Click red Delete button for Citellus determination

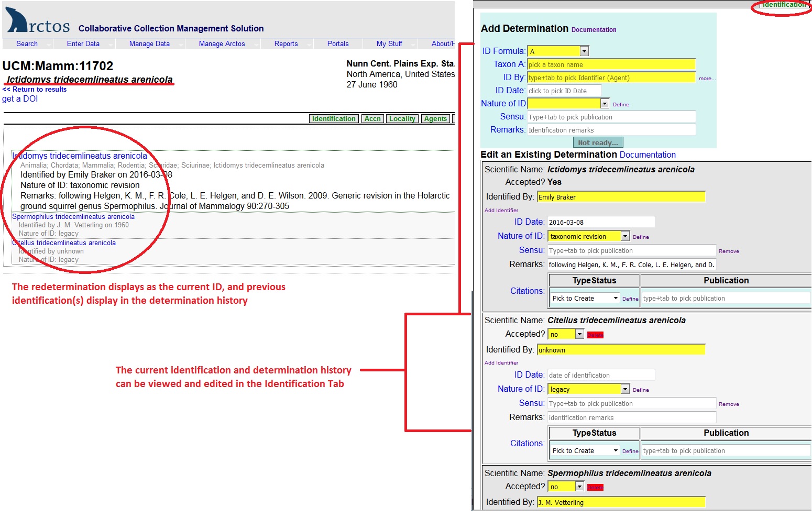coord(595,335)
